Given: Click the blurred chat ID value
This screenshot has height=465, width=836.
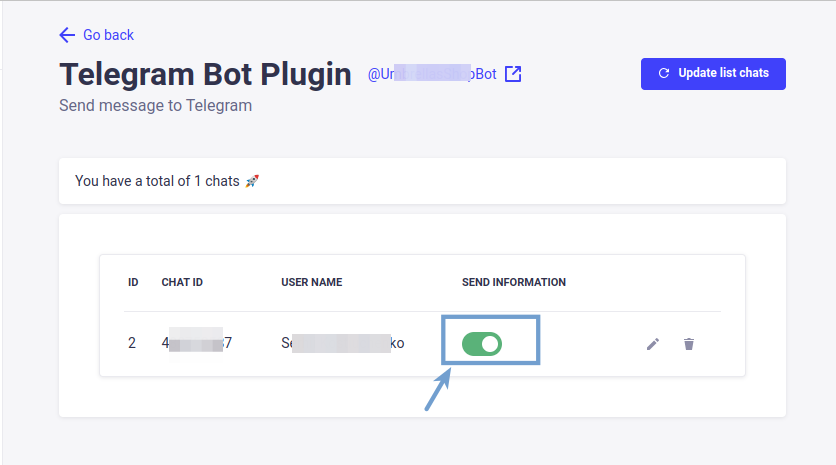Looking at the screenshot, I should click(x=197, y=343).
